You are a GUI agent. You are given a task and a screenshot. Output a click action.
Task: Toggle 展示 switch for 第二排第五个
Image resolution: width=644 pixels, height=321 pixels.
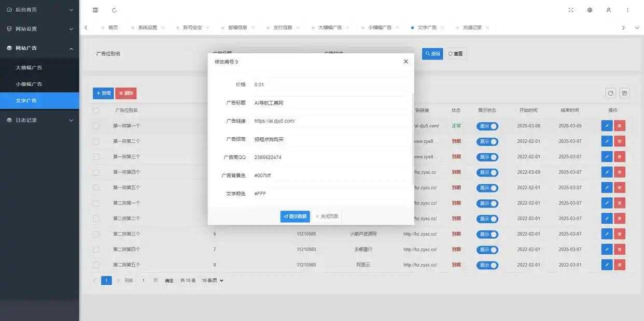pos(487,265)
